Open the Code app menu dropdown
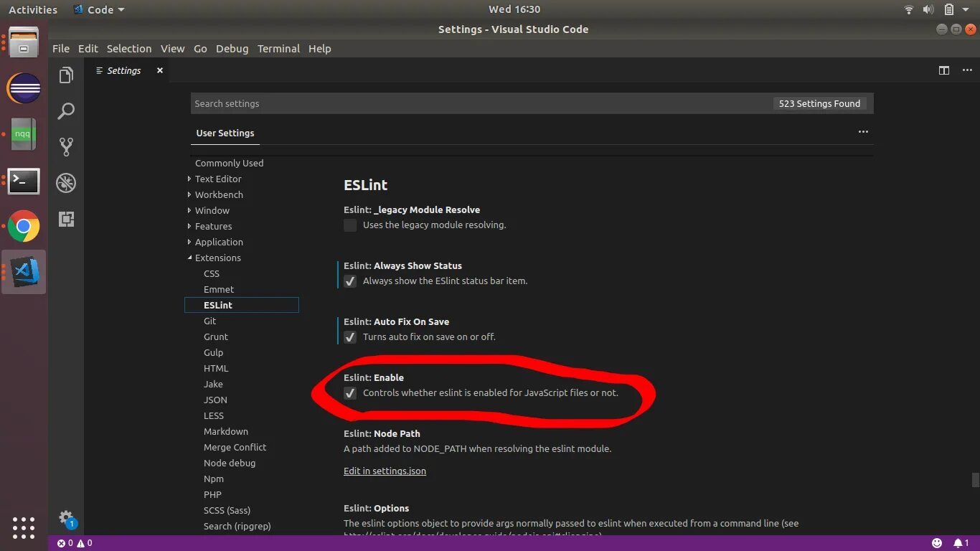Screen dimensions: 980x551 pyautogui.click(x=99, y=9)
